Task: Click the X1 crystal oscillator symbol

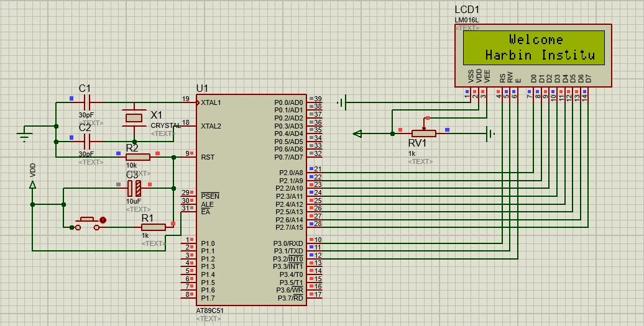Action: coord(134,118)
